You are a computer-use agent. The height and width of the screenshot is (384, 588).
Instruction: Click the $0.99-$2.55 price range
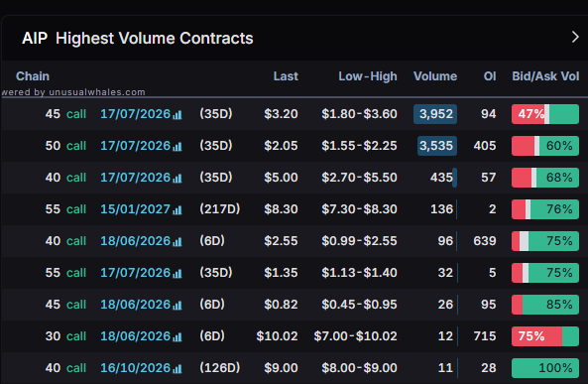tap(359, 241)
